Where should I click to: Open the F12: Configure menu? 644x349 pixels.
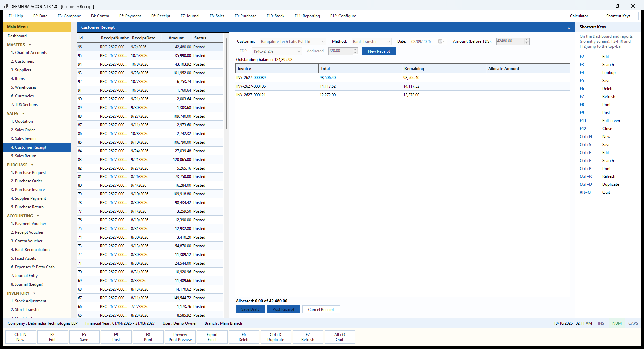pos(343,16)
